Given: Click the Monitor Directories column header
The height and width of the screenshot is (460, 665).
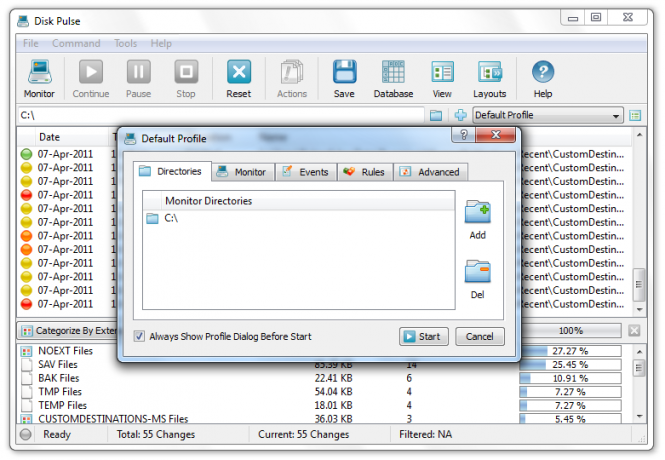Looking at the screenshot, I should click(x=308, y=201).
